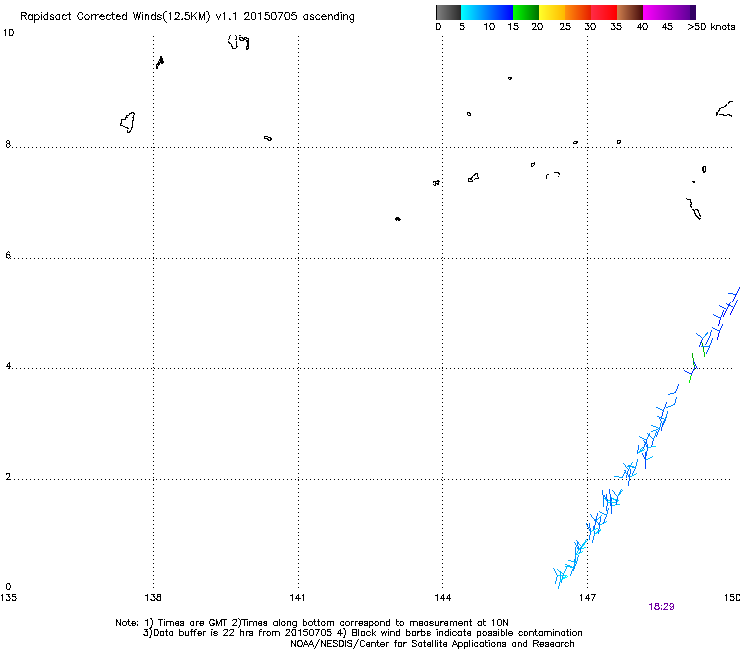Click the green 15-20 knots legend segment
This screenshot has width=740, height=650.
click(526, 12)
